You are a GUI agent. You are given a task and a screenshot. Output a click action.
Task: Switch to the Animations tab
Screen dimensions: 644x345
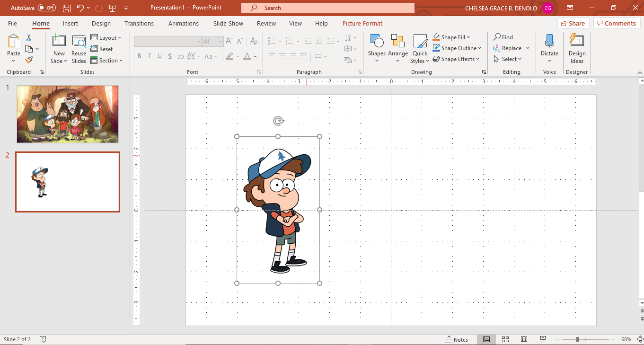(x=184, y=23)
